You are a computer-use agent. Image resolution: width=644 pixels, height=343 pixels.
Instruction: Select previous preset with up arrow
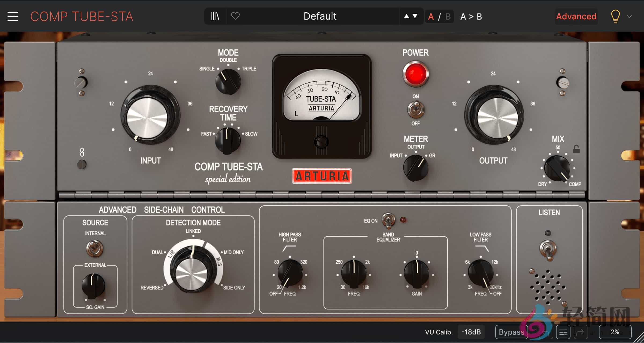[407, 16]
